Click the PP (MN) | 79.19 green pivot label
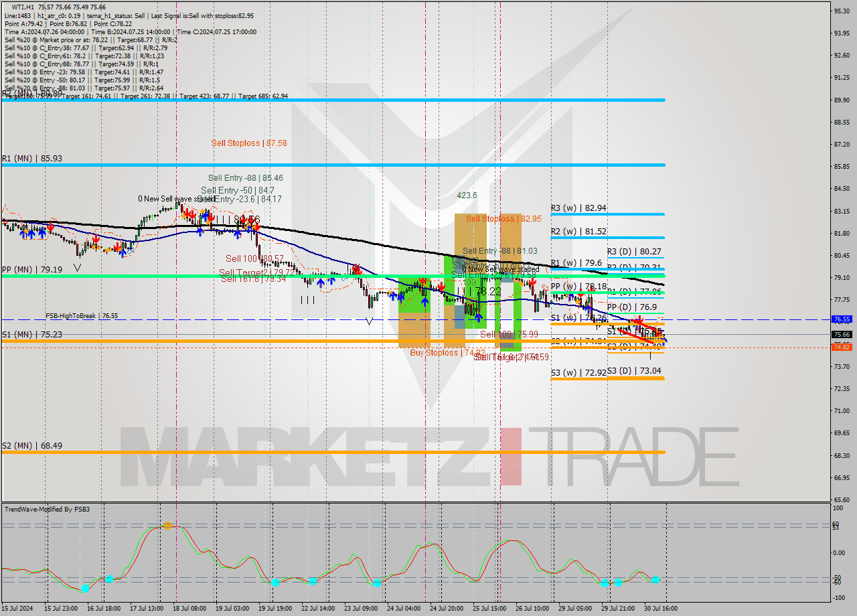This screenshot has height=616, width=857. [32, 269]
